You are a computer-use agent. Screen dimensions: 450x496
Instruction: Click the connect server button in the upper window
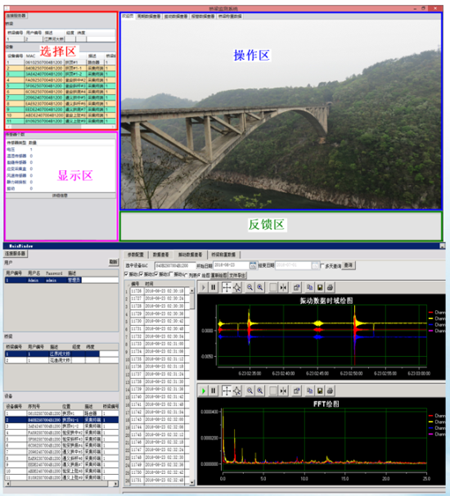tap(16, 16)
